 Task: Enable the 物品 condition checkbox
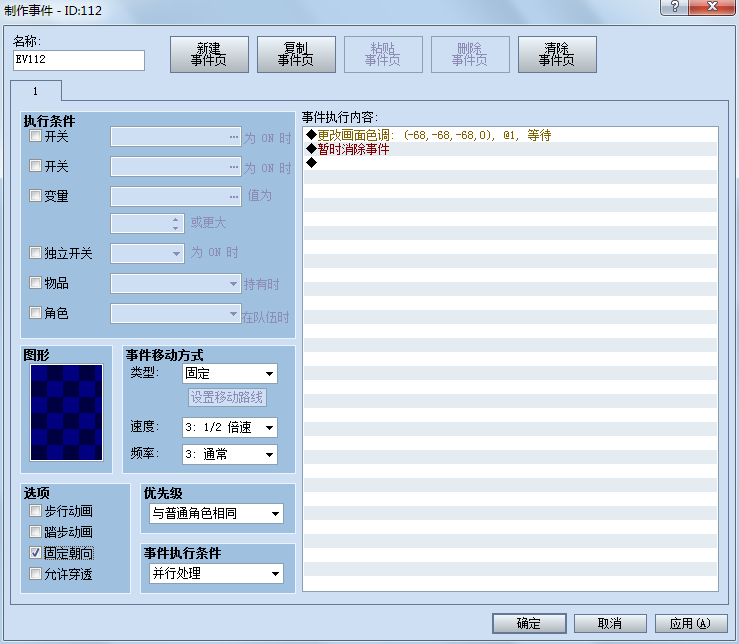click(x=35, y=282)
